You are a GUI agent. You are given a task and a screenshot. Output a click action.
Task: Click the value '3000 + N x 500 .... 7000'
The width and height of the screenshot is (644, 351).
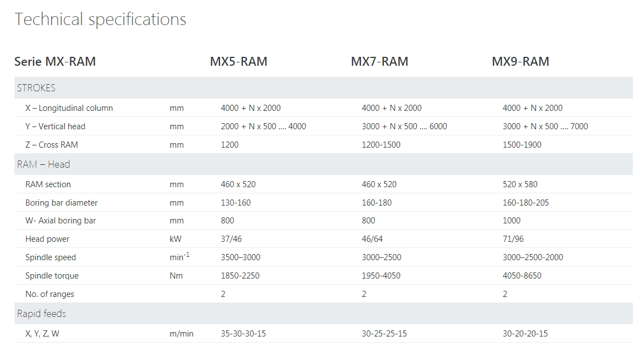(545, 126)
